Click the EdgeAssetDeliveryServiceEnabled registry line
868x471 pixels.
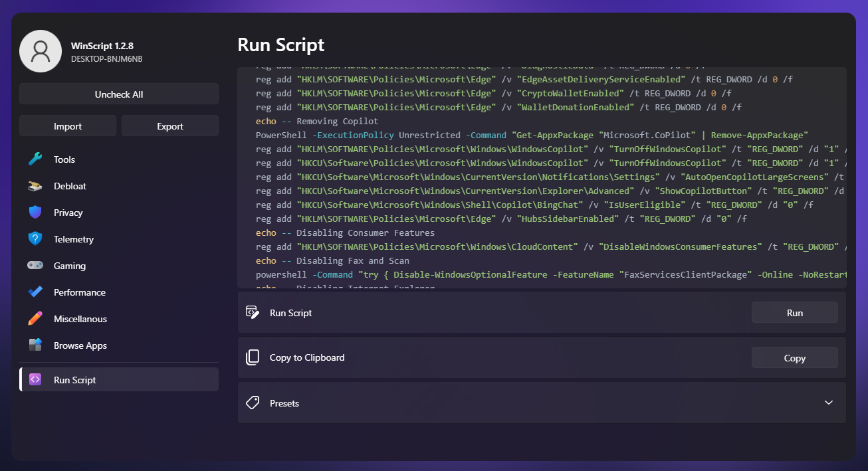point(524,79)
